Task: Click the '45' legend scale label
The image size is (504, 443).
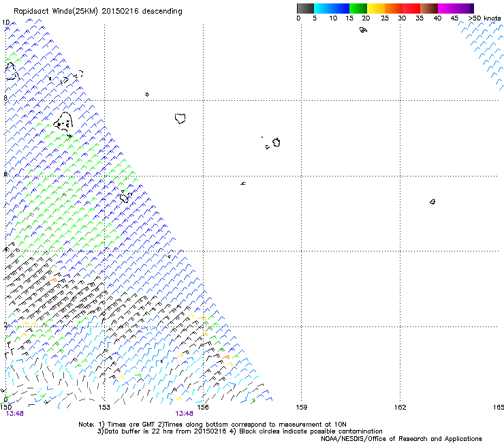Action: 454,18
